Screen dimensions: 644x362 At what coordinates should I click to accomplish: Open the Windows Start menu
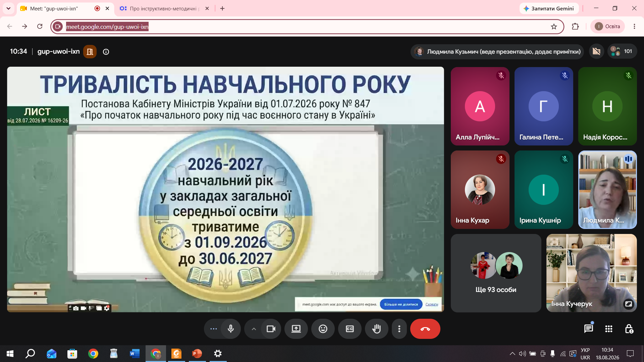[x=10, y=354]
